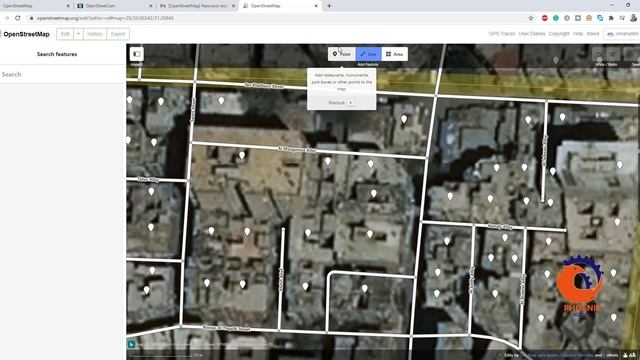Click the Search features input field
The height and width of the screenshot is (360, 640).
pyautogui.click(x=63, y=74)
